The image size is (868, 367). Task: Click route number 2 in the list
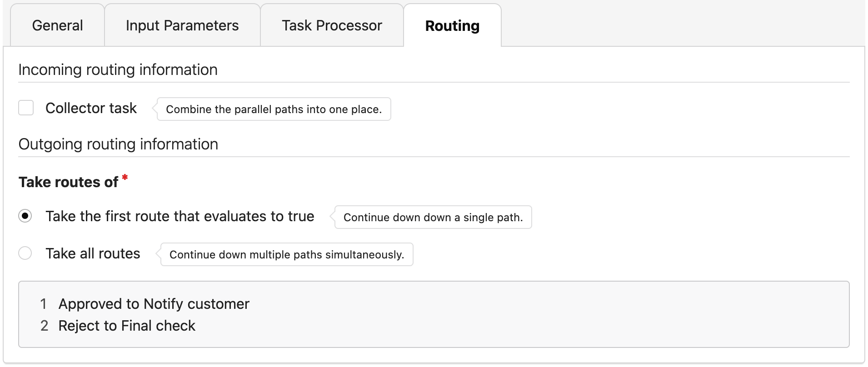(x=44, y=326)
